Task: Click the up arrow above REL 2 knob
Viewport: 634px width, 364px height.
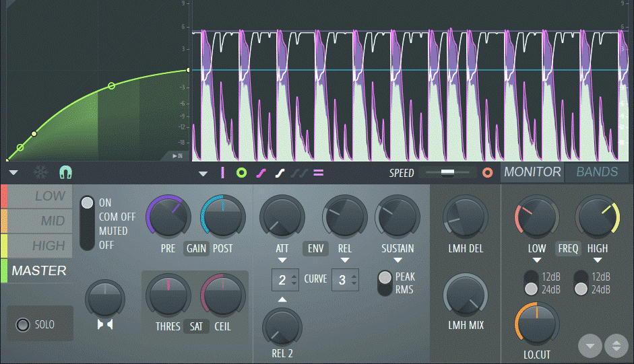Action: point(282,299)
